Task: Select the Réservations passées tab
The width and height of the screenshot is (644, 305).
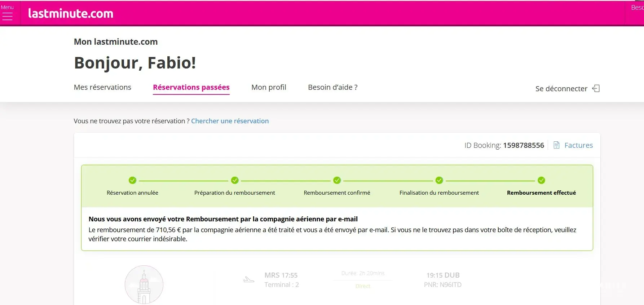Action: pyautogui.click(x=191, y=87)
